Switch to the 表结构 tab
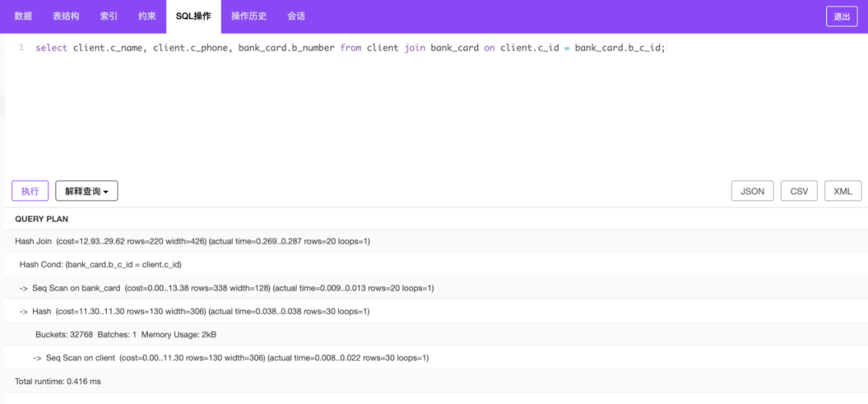Screen dimensions: 868x404 click(66, 17)
